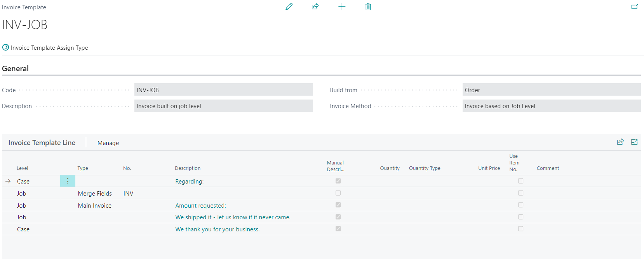644x271 pixels.
Task: Click the Use Item No. column header
Action: pos(514,163)
